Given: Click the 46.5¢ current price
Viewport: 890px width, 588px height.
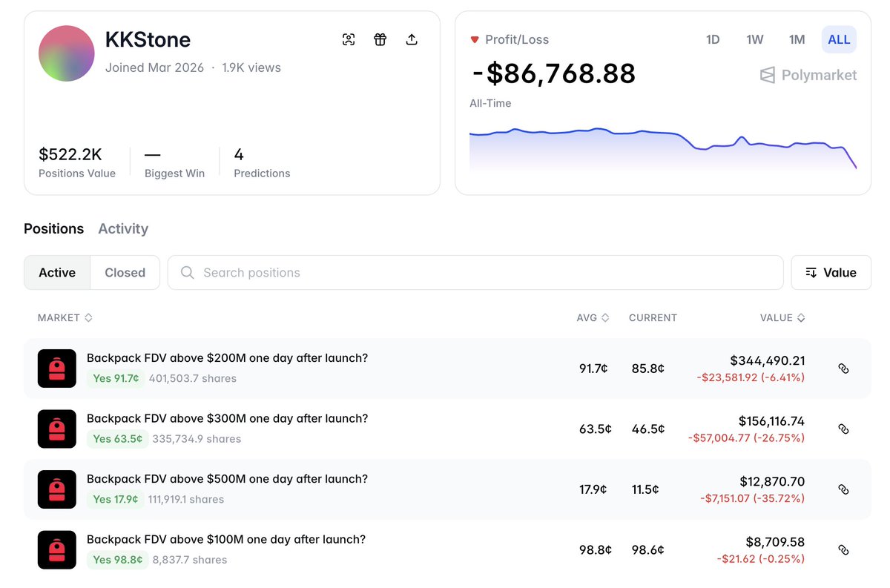Looking at the screenshot, I should coord(648,429).
